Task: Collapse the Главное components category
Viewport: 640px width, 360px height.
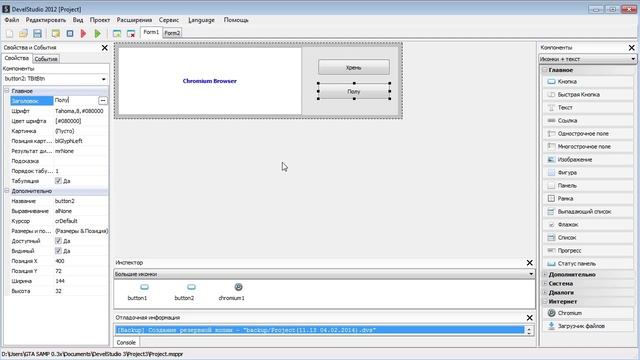Action: click(x=545, y=70)
